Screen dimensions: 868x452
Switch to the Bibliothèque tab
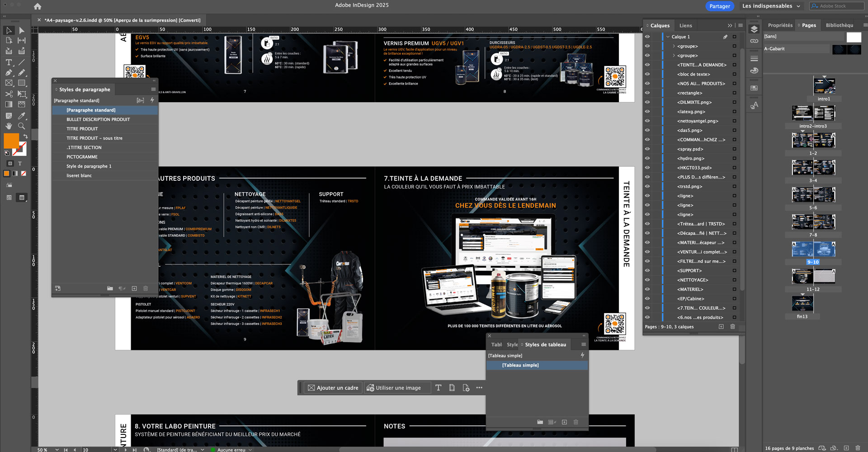click(840, 25)
